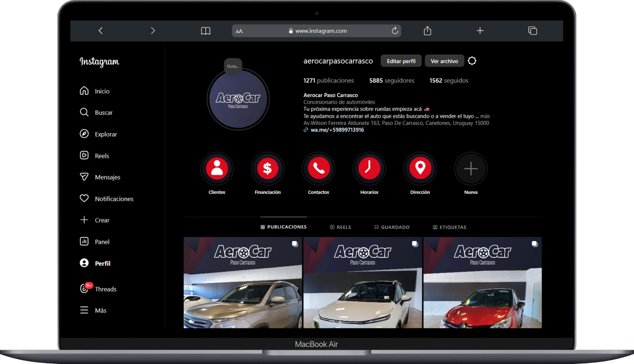Click the www.instagram.com address bar
634x364 pixels.
[x=316, y=31]
